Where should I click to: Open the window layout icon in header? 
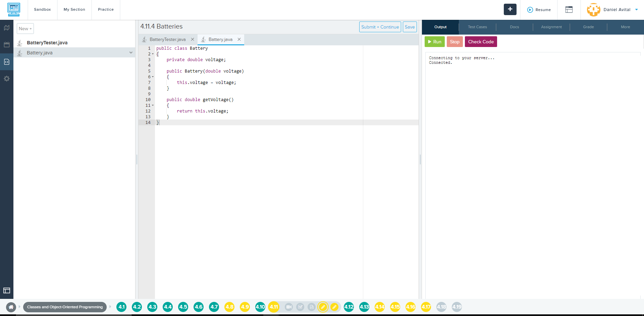(x=569, y=10)
